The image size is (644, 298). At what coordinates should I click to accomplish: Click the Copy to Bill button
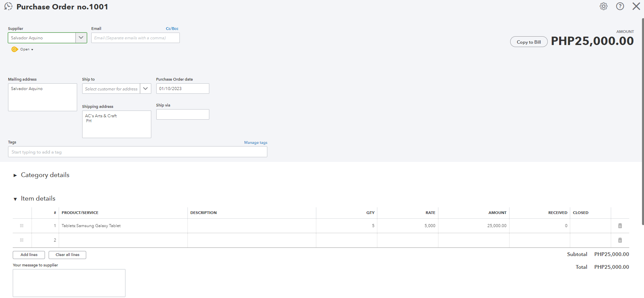[529, 42]
